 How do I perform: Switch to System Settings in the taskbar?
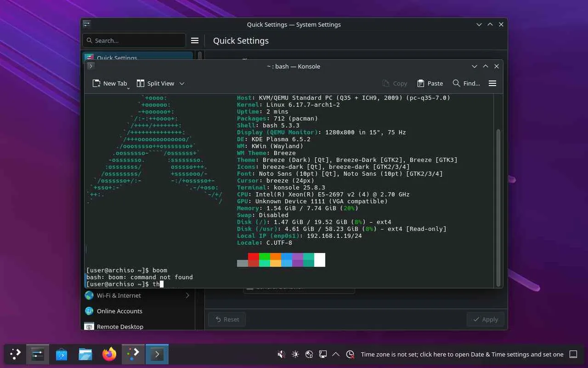click(38, 354)
